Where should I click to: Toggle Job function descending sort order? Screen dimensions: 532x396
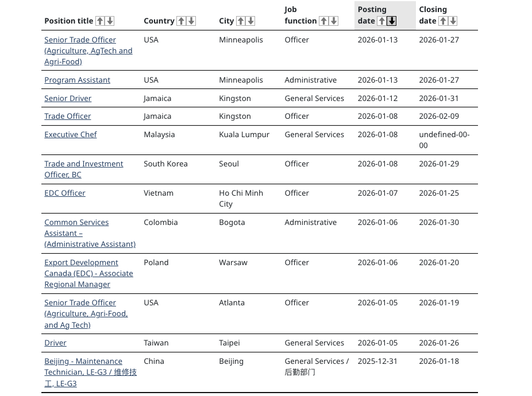332,21
